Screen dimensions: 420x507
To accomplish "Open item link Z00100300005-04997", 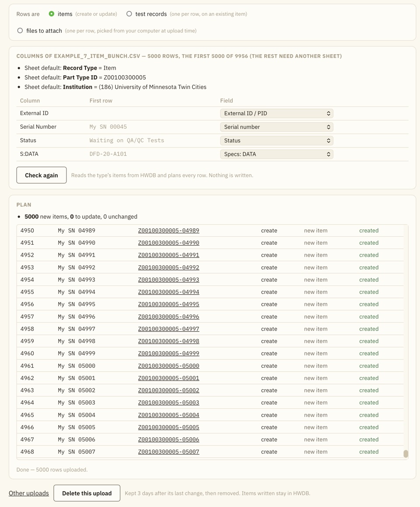I will (x=168, y=329).
